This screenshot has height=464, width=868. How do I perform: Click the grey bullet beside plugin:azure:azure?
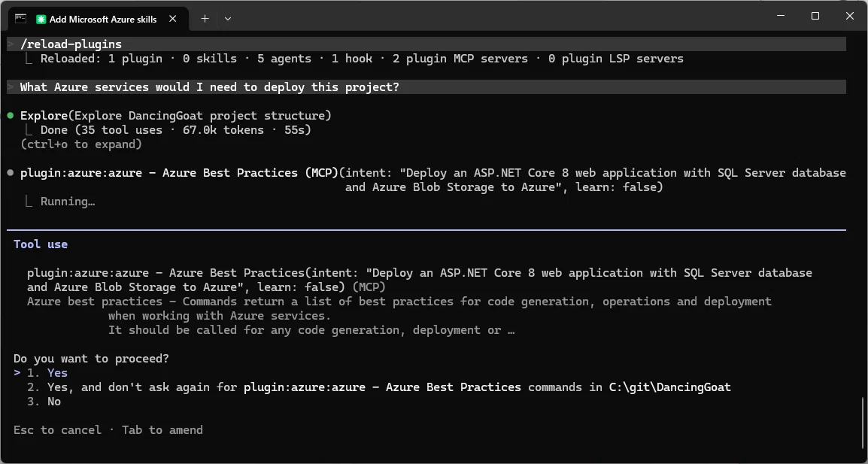pyautogui.click(x=11, y=173)
